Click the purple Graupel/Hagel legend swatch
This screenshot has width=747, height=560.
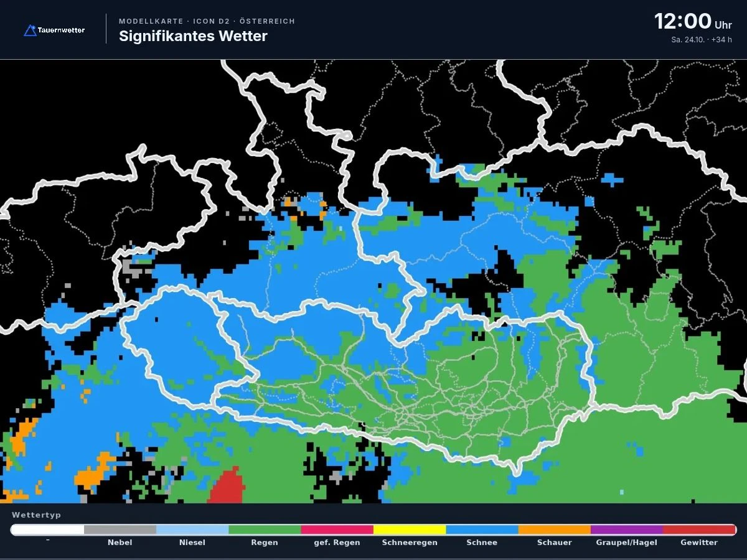pyautogui.click(x=626, y=530)
